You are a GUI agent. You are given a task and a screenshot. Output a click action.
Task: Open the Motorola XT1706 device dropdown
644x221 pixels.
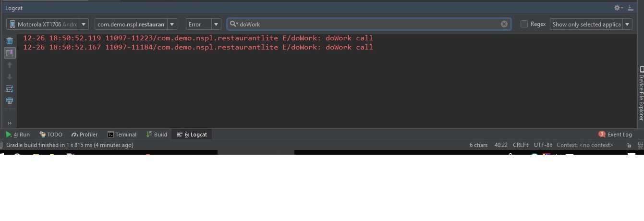tap(48, 24)
